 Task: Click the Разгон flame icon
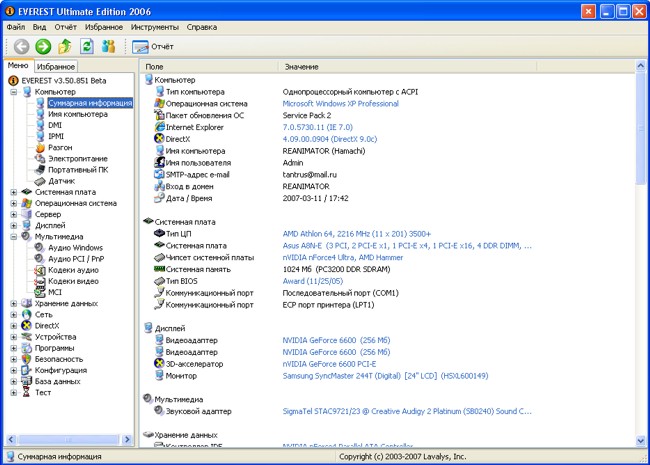coord(40,148)
